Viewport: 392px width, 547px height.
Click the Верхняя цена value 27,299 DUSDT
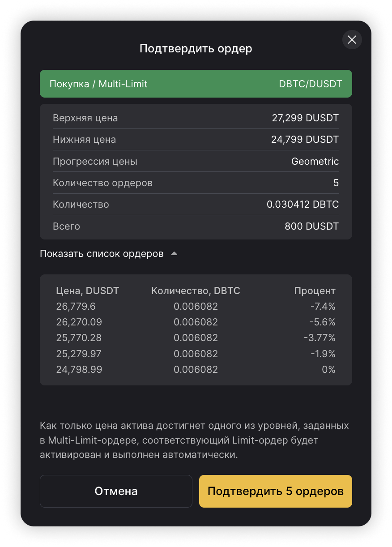pos(305,118)
